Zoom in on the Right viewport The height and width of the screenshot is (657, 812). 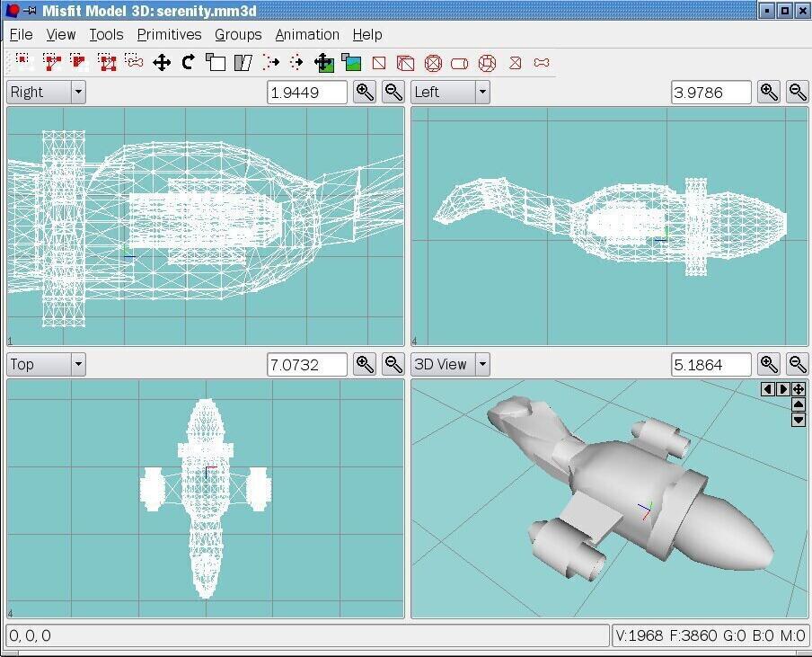(x=365, y=92)
